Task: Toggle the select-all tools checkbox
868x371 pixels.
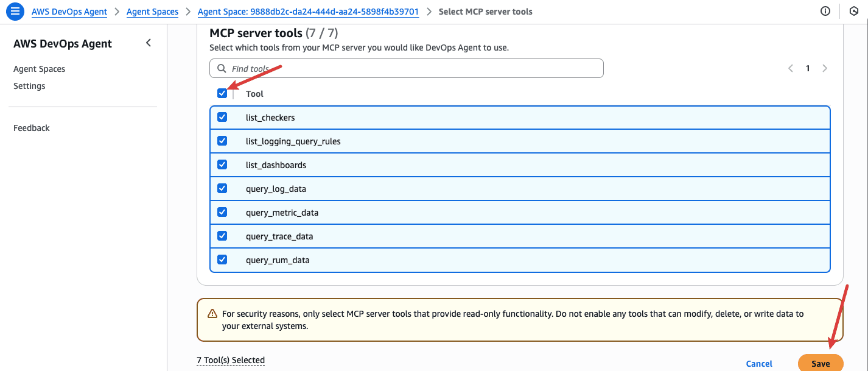Action: pyautogui.click(x=222, y=93)
